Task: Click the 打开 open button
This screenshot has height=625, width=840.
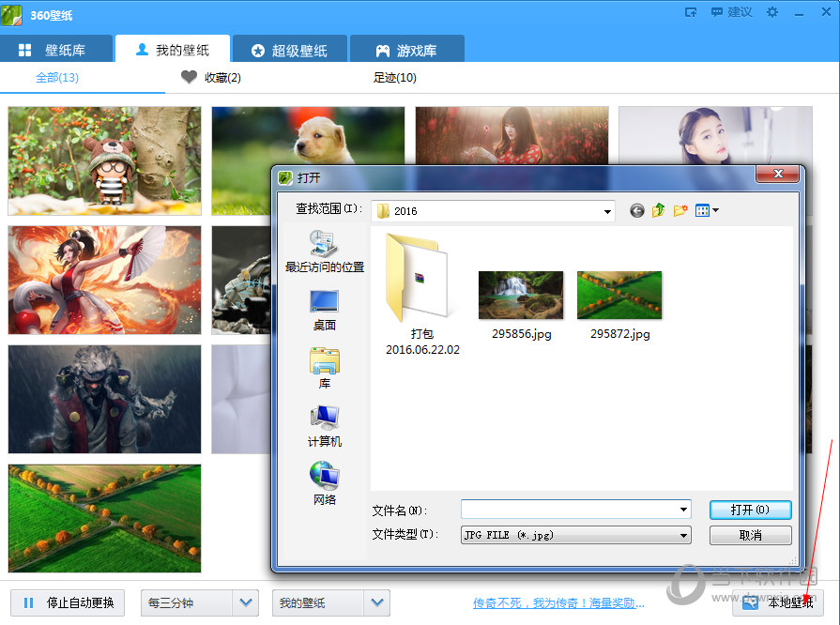Action: (x=750, y=509)
